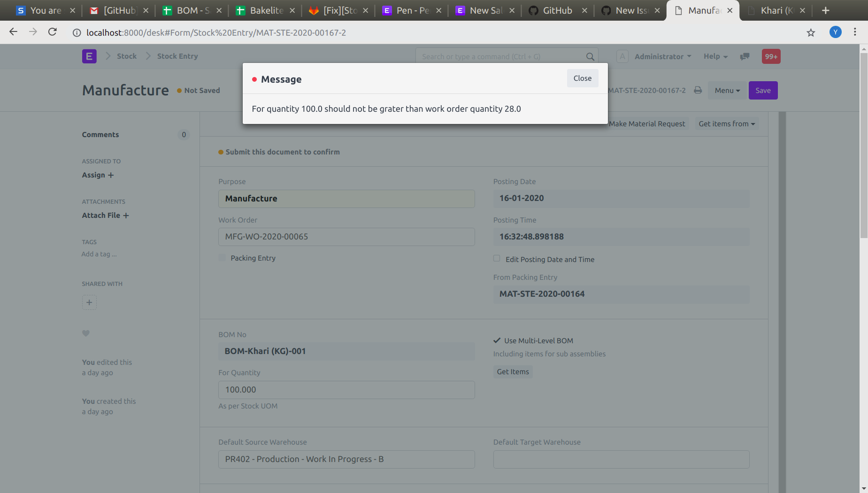Check Edit Posting Date and Time
The image size is (868, 493).
[x=497, y=258]
